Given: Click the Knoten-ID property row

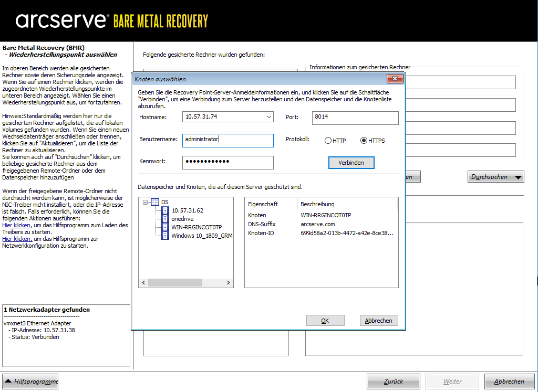Looking at the screenshot, I should pyautogui.click(x=322, y=233).
